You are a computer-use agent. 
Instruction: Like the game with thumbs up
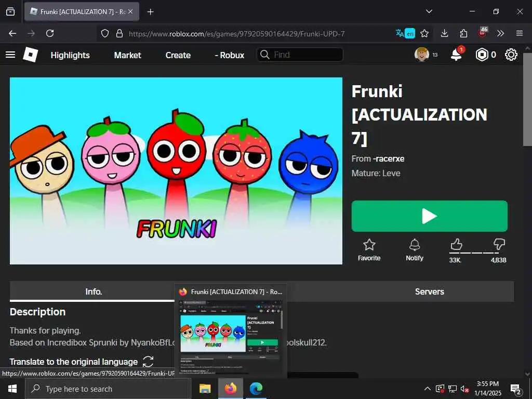coord(456,244)
